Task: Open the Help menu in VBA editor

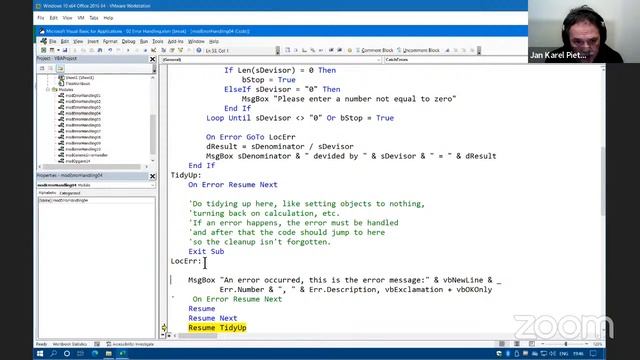Action: [214, 41]
